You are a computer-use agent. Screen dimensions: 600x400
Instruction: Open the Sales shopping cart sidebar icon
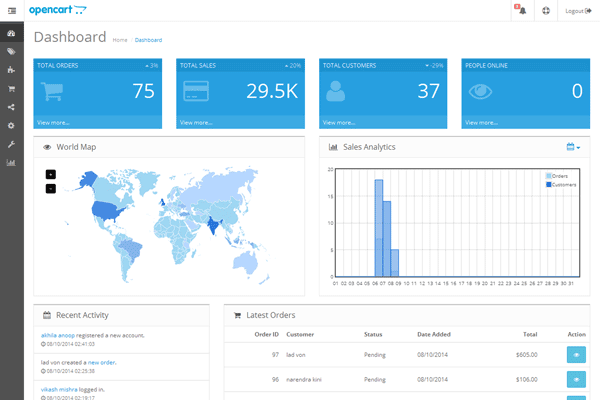[11, 89]
